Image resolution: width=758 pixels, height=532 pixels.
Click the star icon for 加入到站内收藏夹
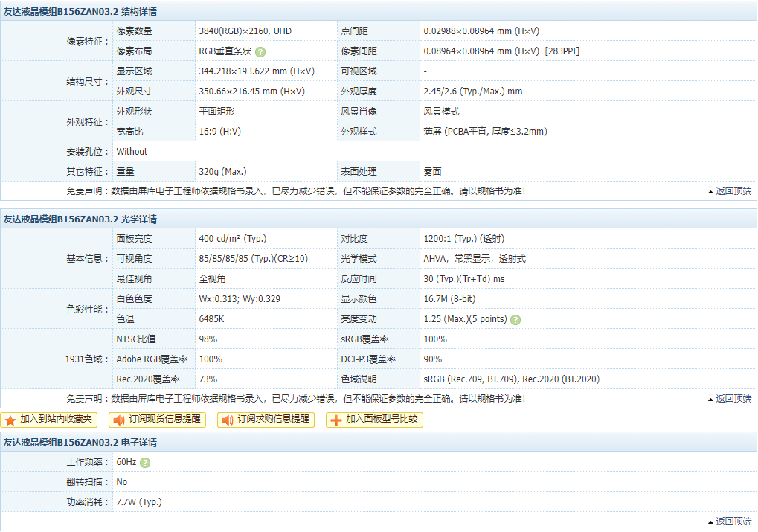(x=10, y=420)
